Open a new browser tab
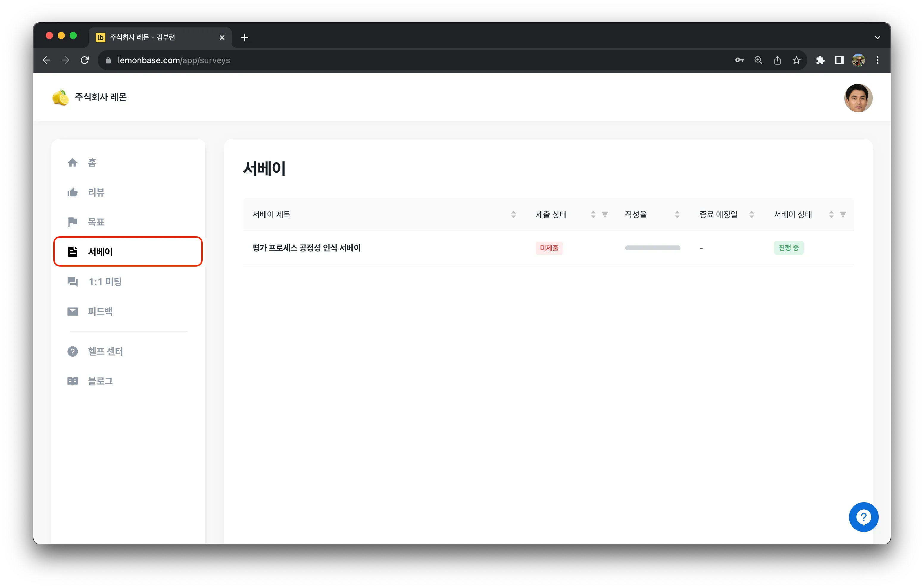The image size is (924, 588). [244, 38]
